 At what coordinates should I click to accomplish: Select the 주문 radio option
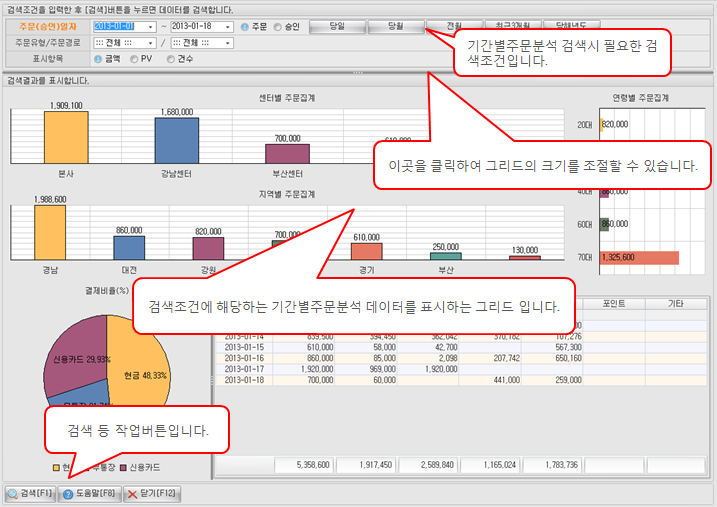pyautogui.click(x=245, y=27)
